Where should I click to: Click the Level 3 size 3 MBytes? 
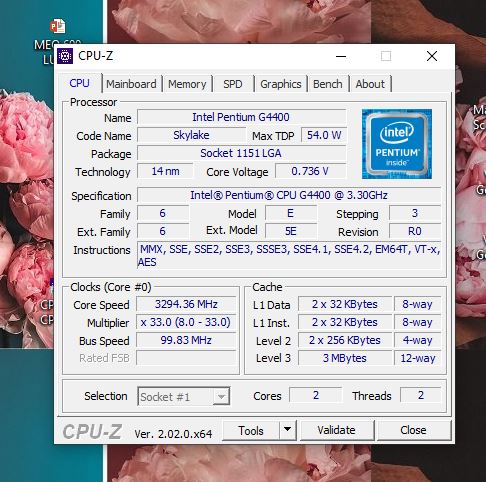pos(345,358)
